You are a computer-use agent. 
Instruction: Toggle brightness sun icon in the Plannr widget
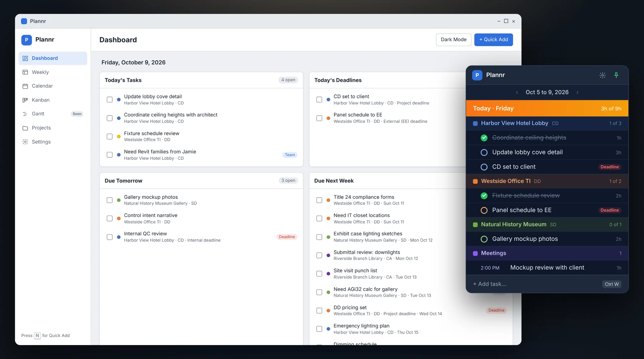pos(602,75)
